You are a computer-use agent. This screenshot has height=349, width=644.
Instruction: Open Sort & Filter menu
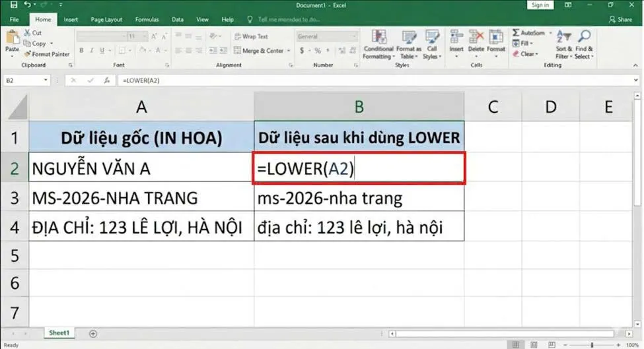coord(563,44)
